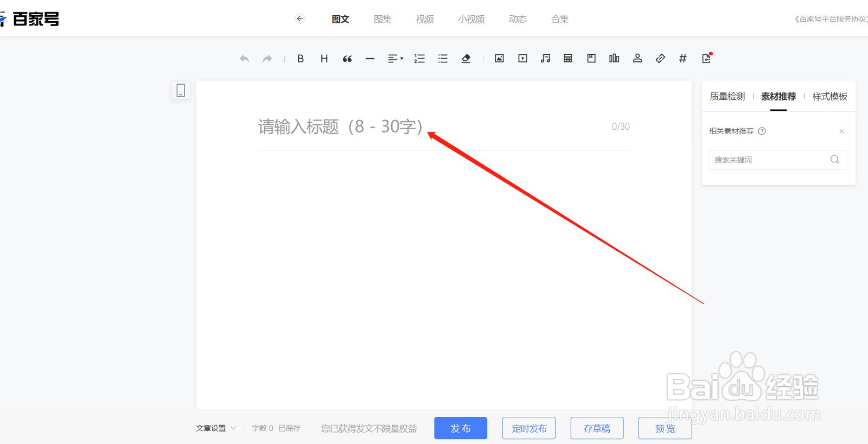Insert a horizontal divider line
Screen dimensions: 868x444
coord(370,59)
